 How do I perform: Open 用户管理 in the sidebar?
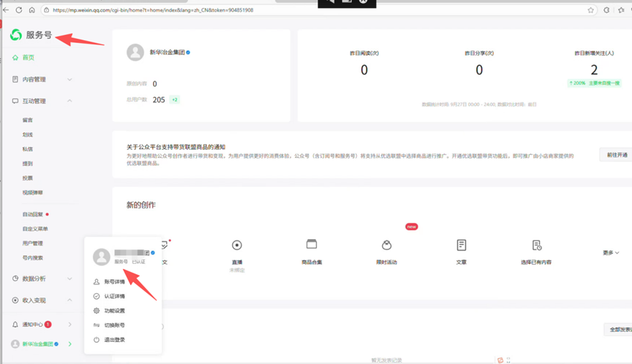[33, 243]
